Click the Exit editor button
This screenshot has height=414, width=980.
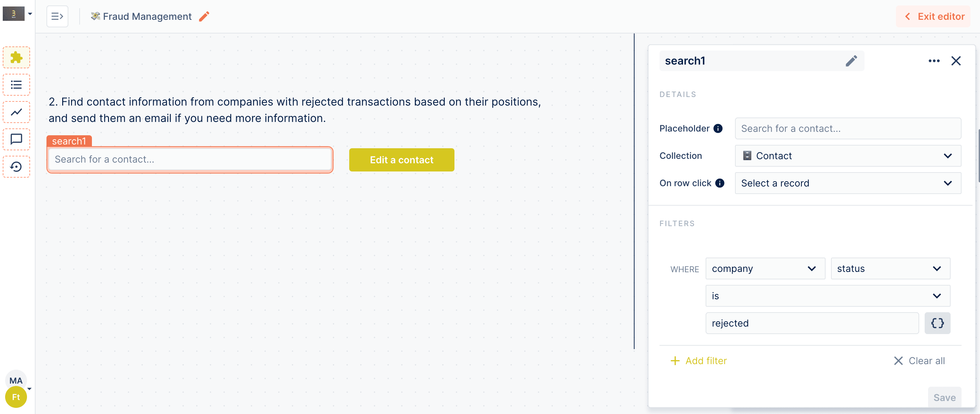click(x=934, y=16)
